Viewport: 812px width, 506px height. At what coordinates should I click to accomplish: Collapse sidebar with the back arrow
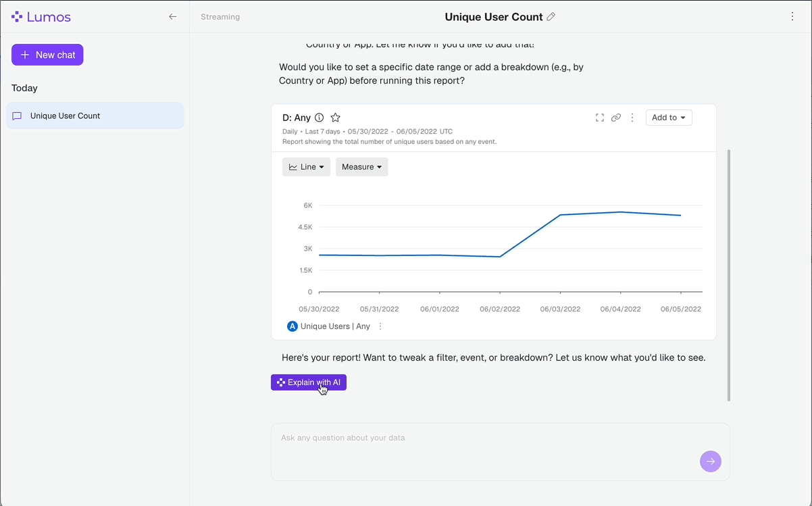173,17
